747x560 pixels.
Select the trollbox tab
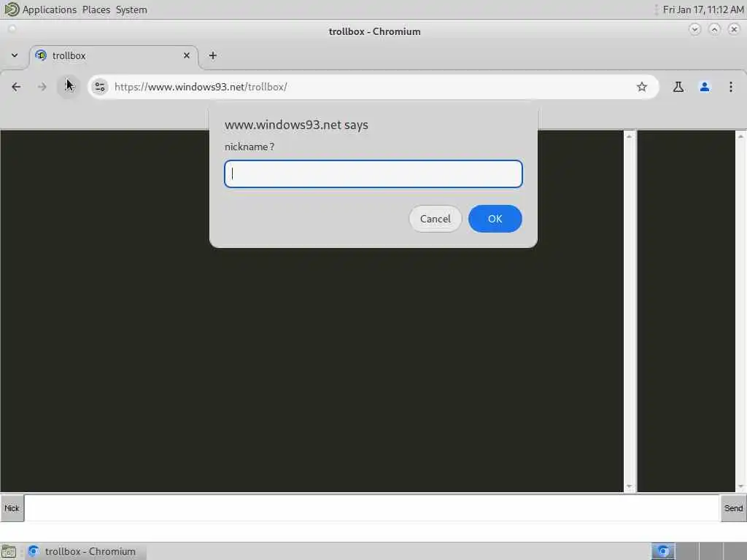[x=114, y=55]
